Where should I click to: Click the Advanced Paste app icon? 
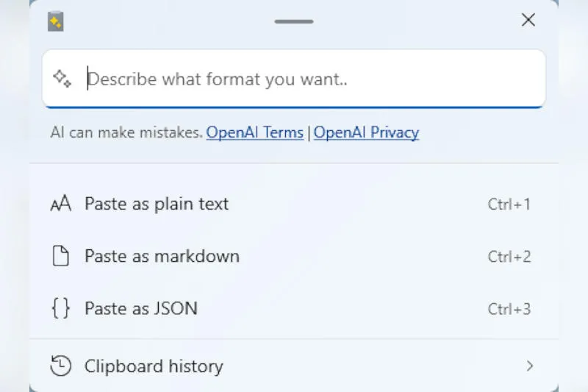pos(56,22)
